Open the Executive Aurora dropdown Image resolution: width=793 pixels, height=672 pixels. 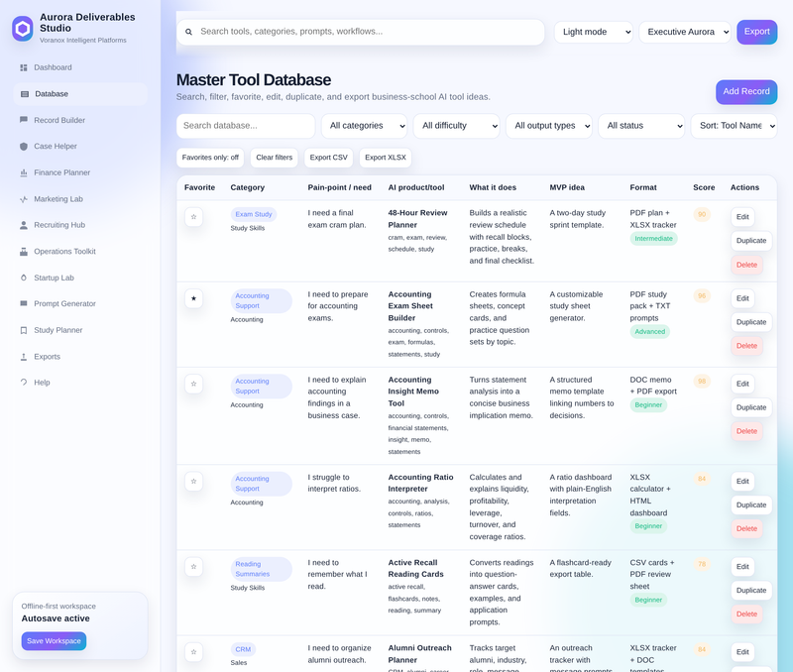coord(685,32)
